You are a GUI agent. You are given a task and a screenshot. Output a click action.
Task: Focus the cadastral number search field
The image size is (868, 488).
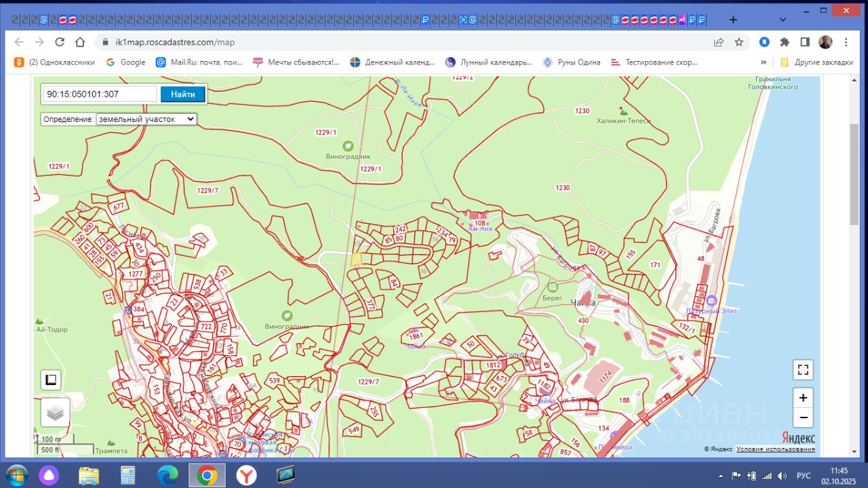tap(100, 94)
